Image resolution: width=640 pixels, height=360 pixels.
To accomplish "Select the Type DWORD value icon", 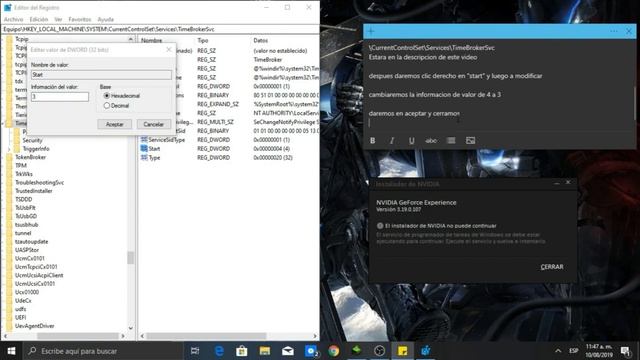I will [144, 158].
